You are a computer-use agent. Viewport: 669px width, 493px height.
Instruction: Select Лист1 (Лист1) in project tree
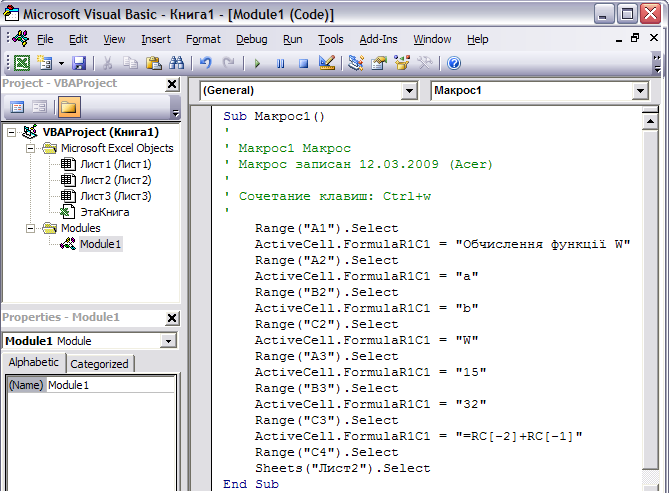(x=116, y=164)
